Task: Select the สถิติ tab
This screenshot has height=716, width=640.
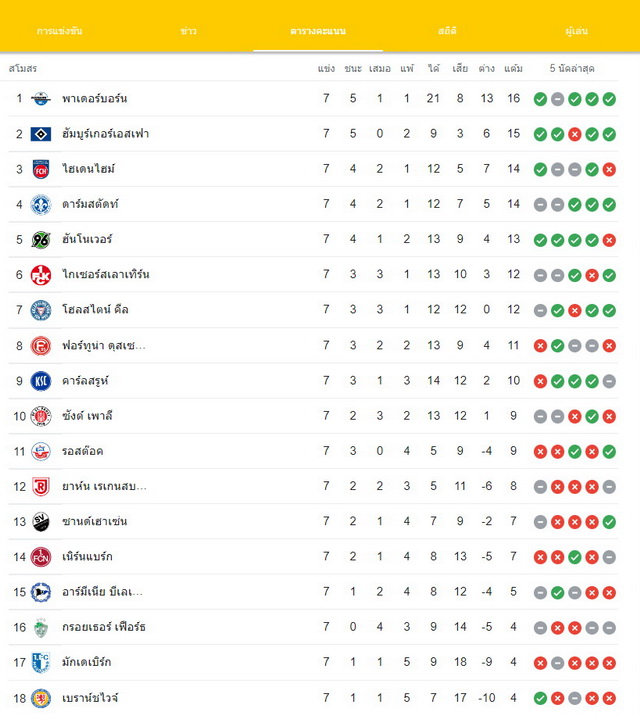Action: click(447, 31)
